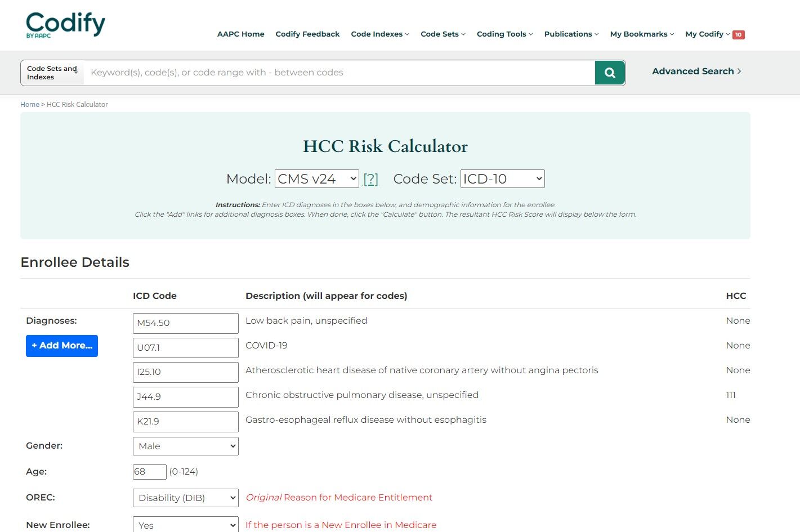Image resolution: width=800 pixels, height=532 pixels.
Task: Open the My Bookmarks menu
Action: [642, 34]
